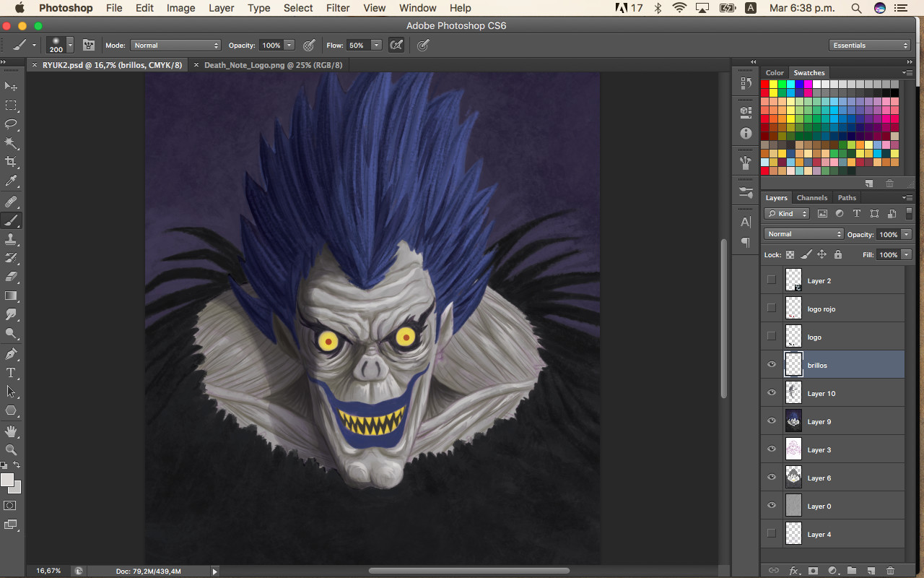Open the layer Fill dropdown

coord(907,254)
